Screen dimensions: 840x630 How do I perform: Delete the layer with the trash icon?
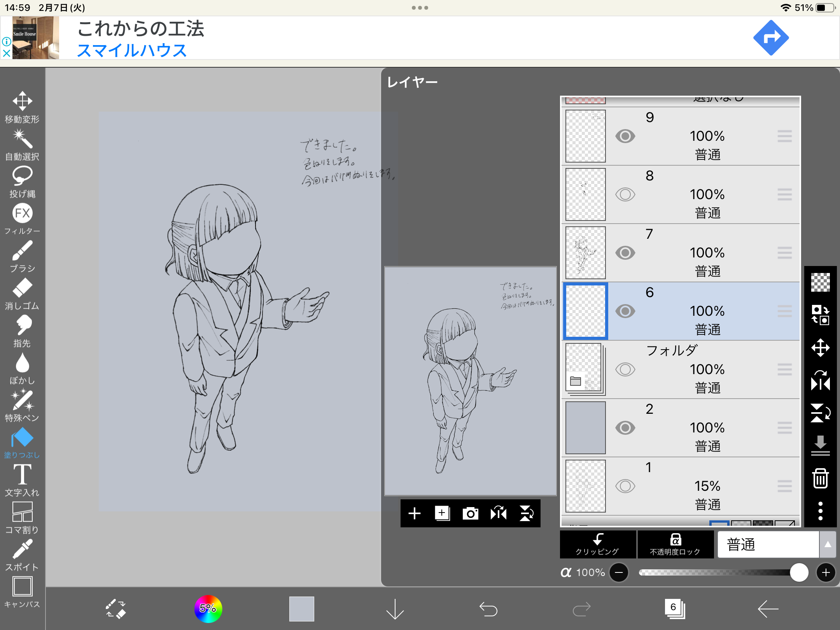tap(820, 478)
